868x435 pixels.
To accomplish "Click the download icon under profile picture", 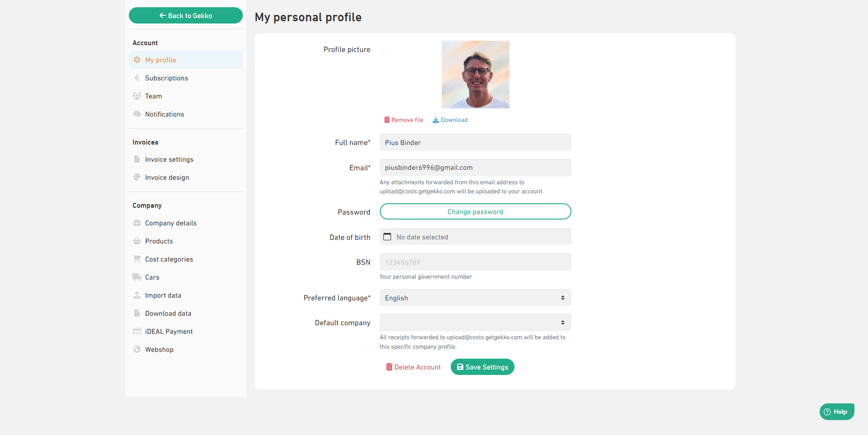I will point(436,120).
